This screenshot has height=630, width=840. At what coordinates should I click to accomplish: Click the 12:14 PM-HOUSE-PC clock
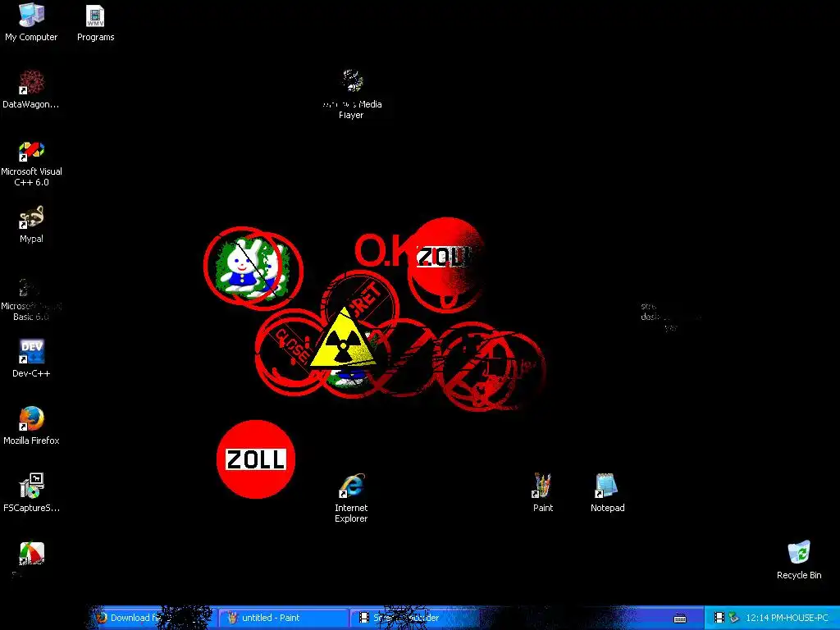(787, 618)
